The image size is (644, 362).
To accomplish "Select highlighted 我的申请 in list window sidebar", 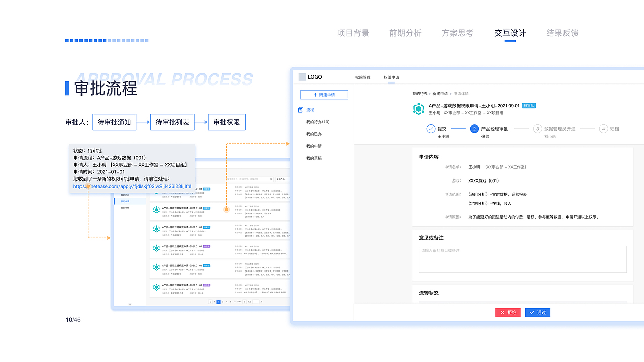I will coord(130,201).
